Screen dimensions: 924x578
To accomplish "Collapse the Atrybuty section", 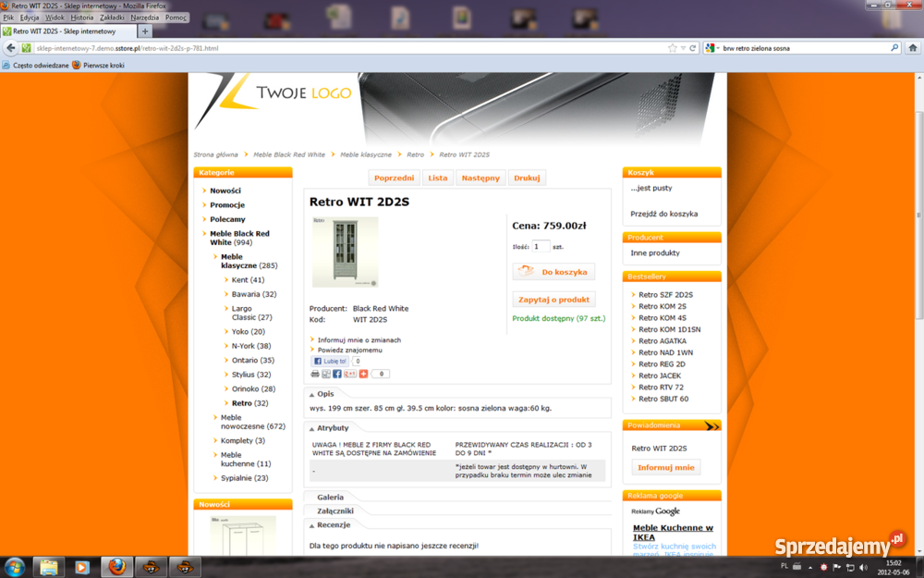I will coord(332,428).
